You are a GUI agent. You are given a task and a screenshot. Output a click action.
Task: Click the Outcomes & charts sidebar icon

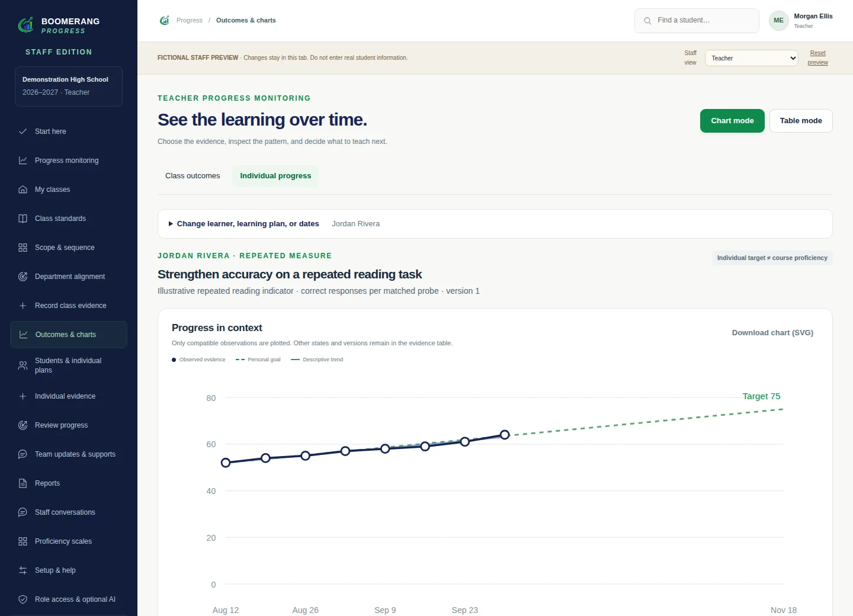23,335
